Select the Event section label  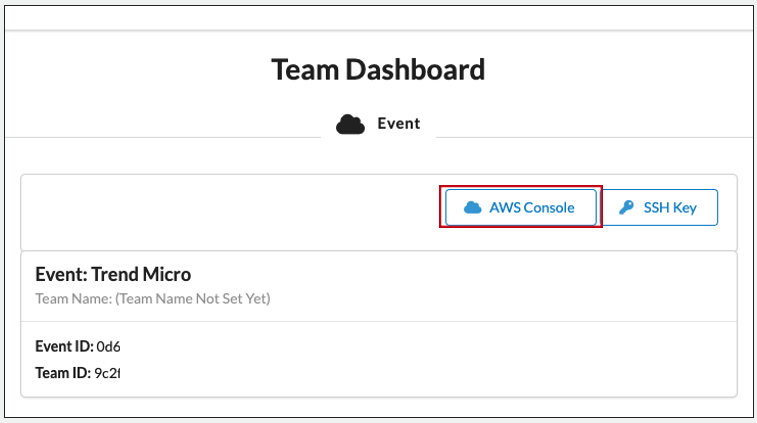399,124
